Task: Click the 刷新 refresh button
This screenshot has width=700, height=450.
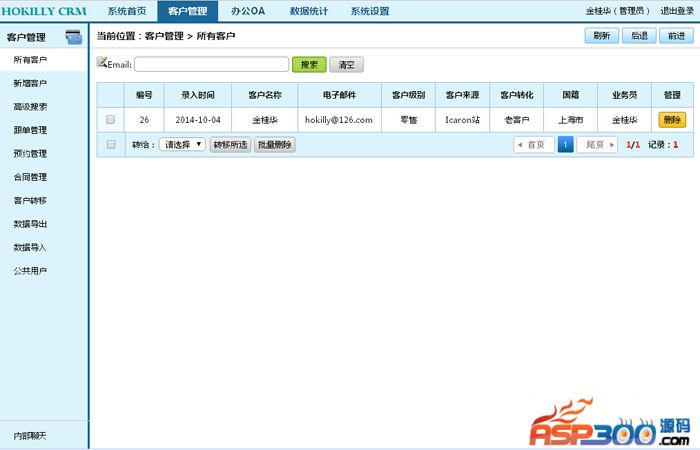Action: [601, 35]
